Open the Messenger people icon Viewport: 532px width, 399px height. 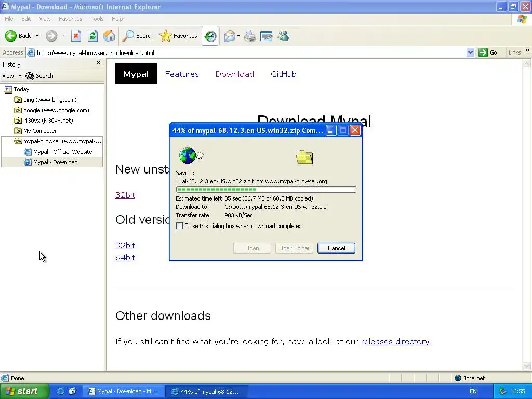[283, 36]
